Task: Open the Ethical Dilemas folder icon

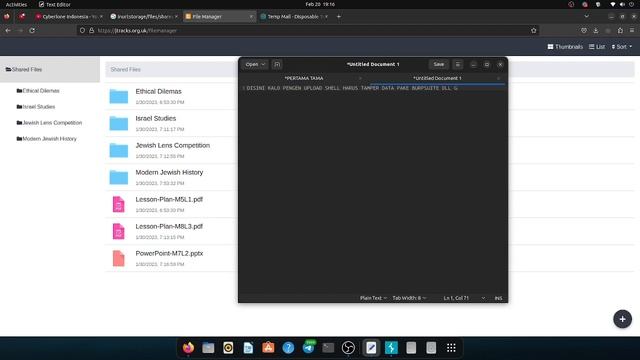Action: 119,96
